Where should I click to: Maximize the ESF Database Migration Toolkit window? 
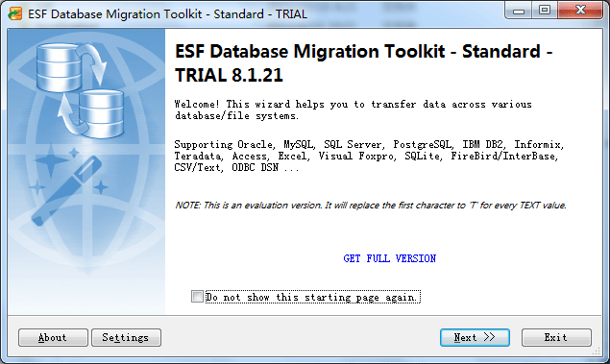click(x=545, y=11)
